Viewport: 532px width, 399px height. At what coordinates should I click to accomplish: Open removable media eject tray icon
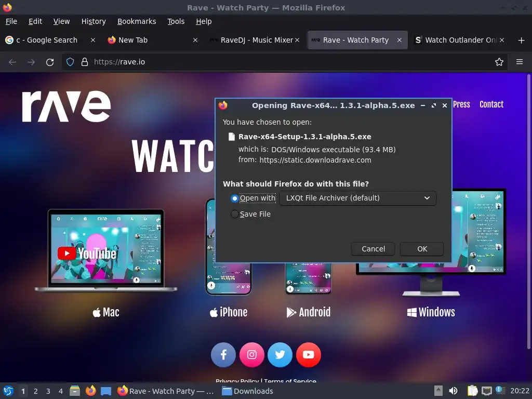[x=438, y=391]
